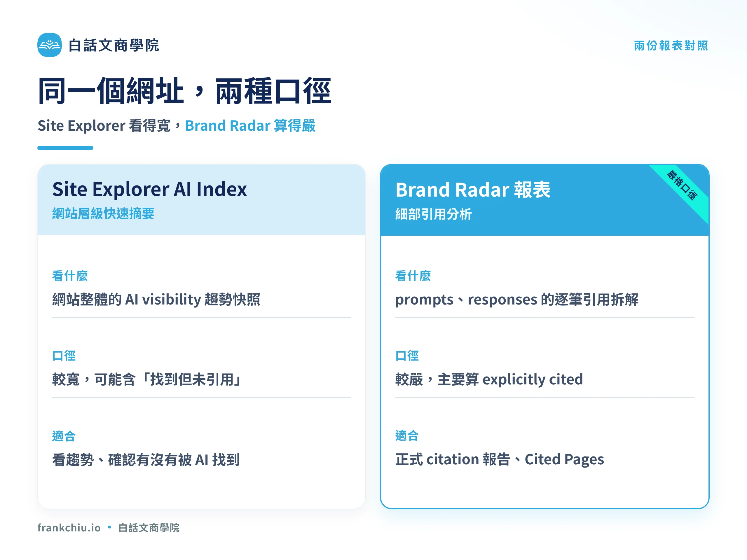Click 適合 label in Site Explorer card
Screen dimensions: 747x560
[64, 436]
